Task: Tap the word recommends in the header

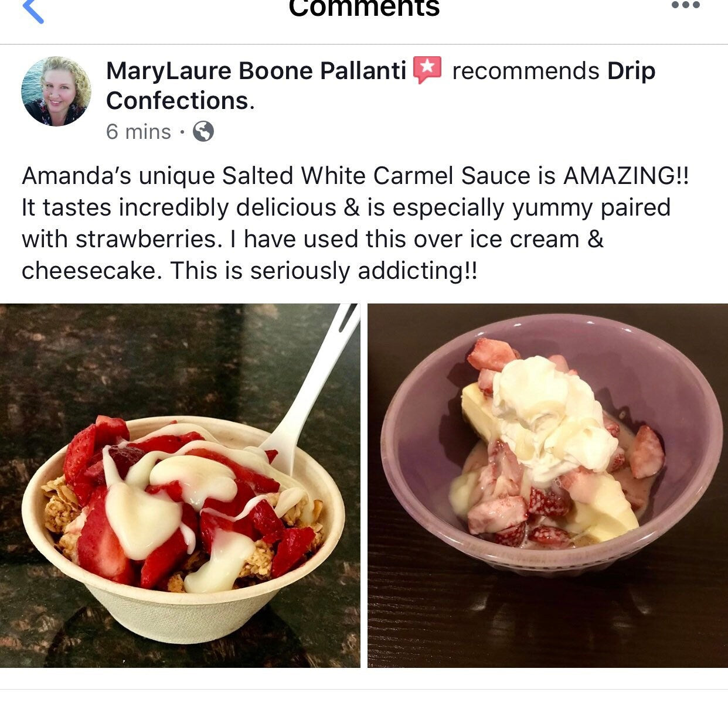Action: [526, 71]
